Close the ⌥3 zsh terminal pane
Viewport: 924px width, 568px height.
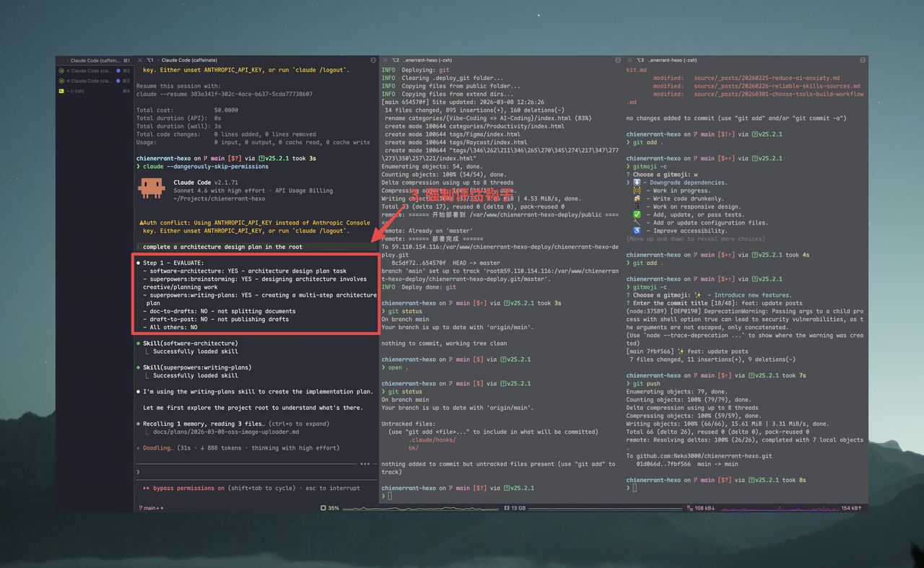(x=631, y=60)
